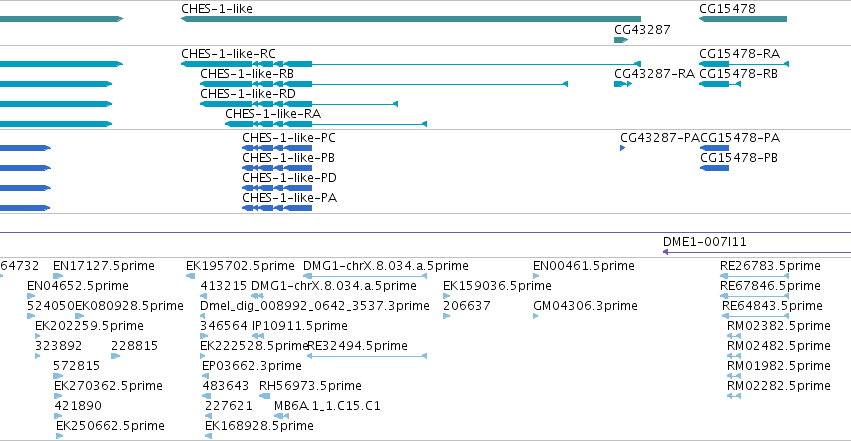Open the CG15478-RA transcript label
The image size is (851, 441).
point(739,54)
